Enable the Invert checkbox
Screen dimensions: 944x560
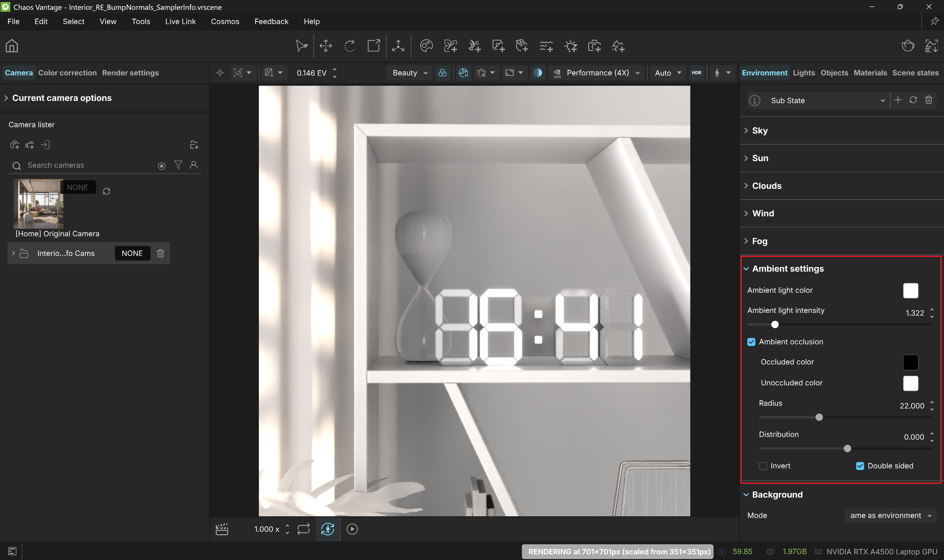click(x=763, y=466)
